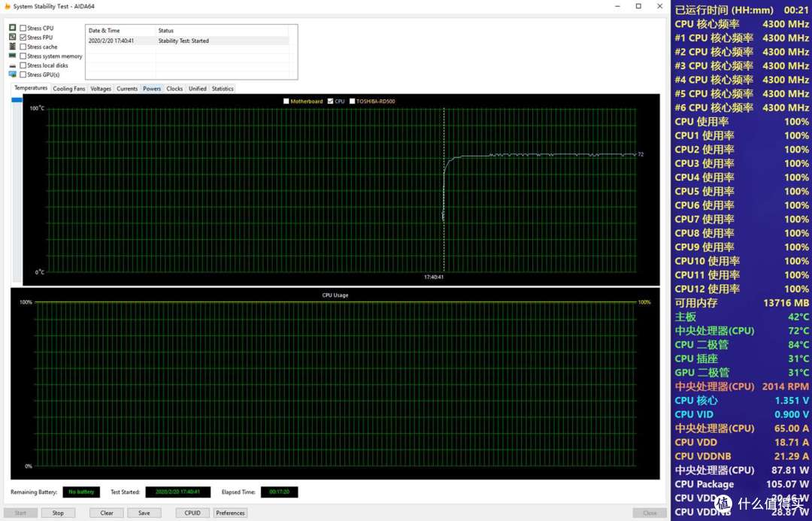Open the Cooling Fans tab
812x521 pixels.
pos(69,89)
